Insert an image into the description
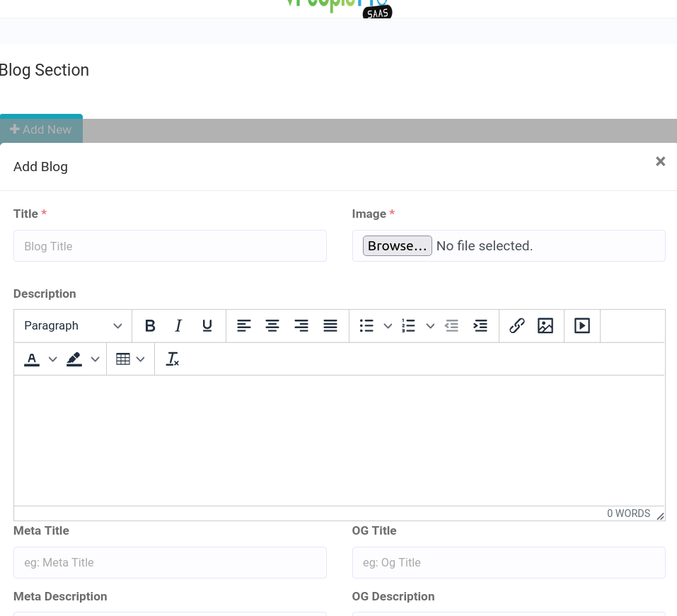 point(545,326)
